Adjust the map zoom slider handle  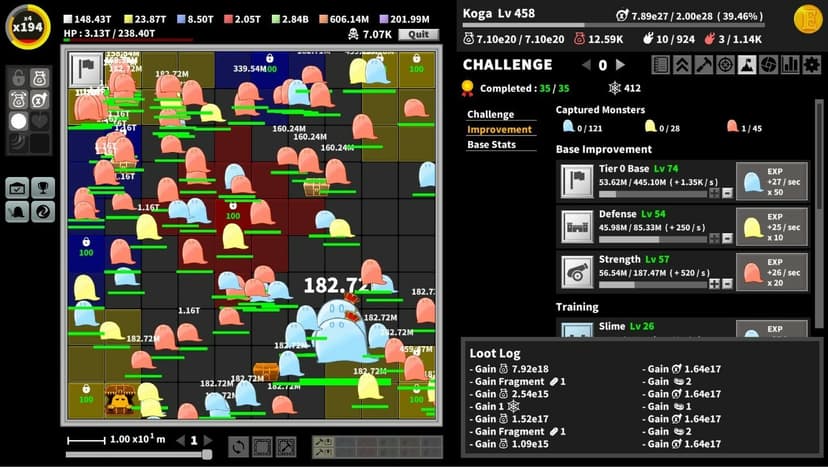(208, 454)
